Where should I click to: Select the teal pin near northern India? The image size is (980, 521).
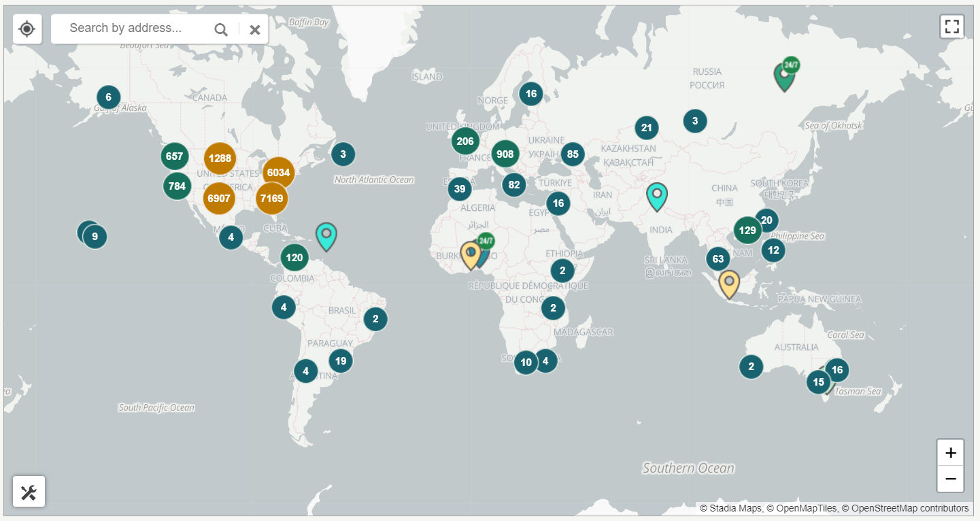656,196
